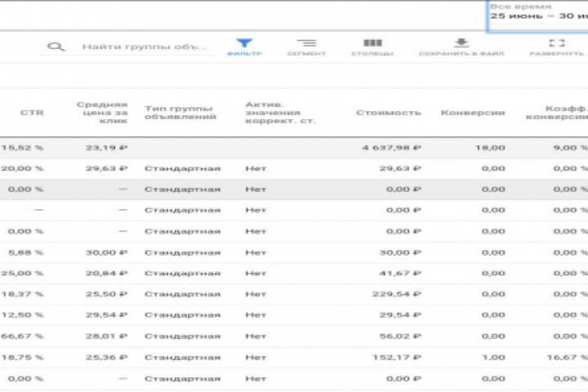
Task: Sort by Стоимость column header
Action: click(x=389, y=113)
